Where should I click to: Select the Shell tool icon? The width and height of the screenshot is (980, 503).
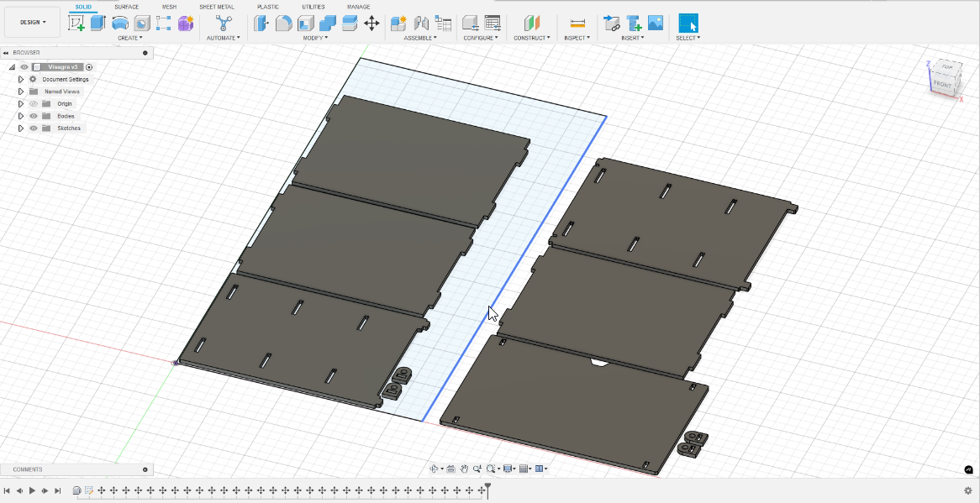(306, 24)
